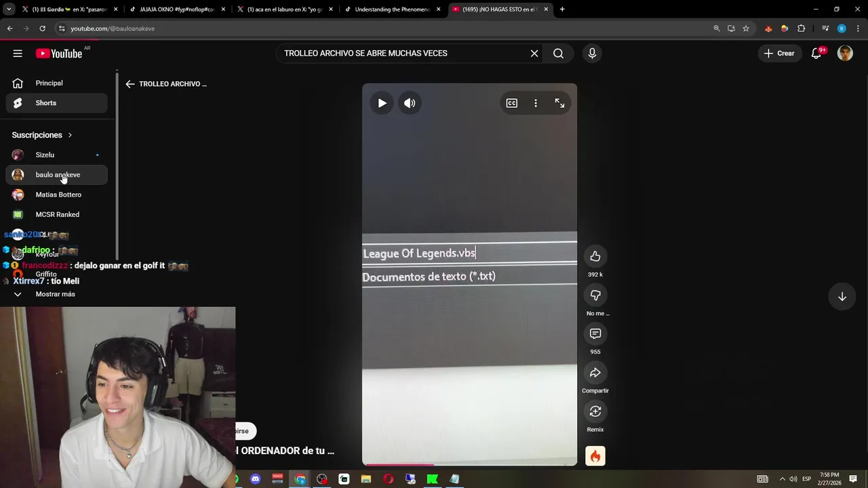Seek on the Short's red progress bar

pyautogui.click(x=469, y=464)
